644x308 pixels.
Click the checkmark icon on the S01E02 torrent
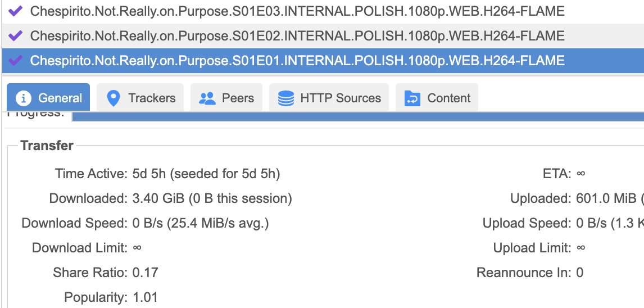coord(16,35)
